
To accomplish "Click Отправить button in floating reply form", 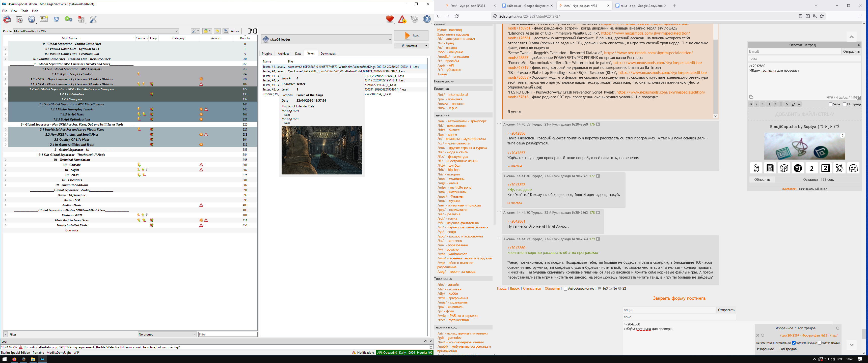I will tap(851, 51).
